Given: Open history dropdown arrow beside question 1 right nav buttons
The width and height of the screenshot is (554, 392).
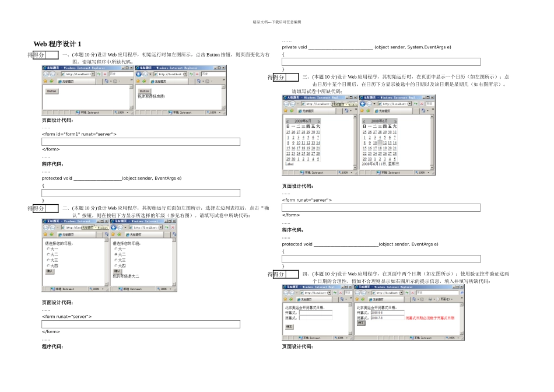Looking at the screenshot, I should click(x=150, y=74).
